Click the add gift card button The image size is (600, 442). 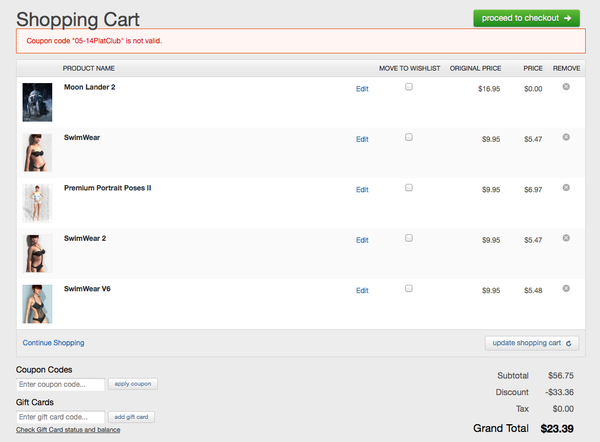pyautogui.click(x=133, y=416)
